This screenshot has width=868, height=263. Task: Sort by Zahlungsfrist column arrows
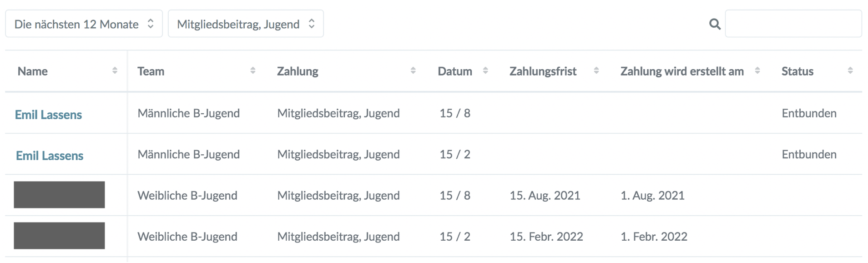596,71
